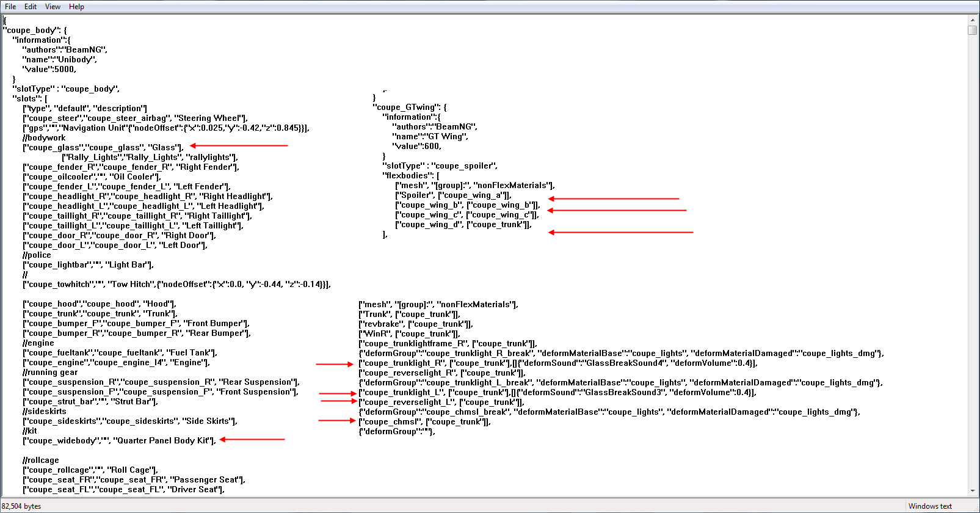Click the Left Taillight slot line
This screenshot has height=513, width=980.
[132, 225]
